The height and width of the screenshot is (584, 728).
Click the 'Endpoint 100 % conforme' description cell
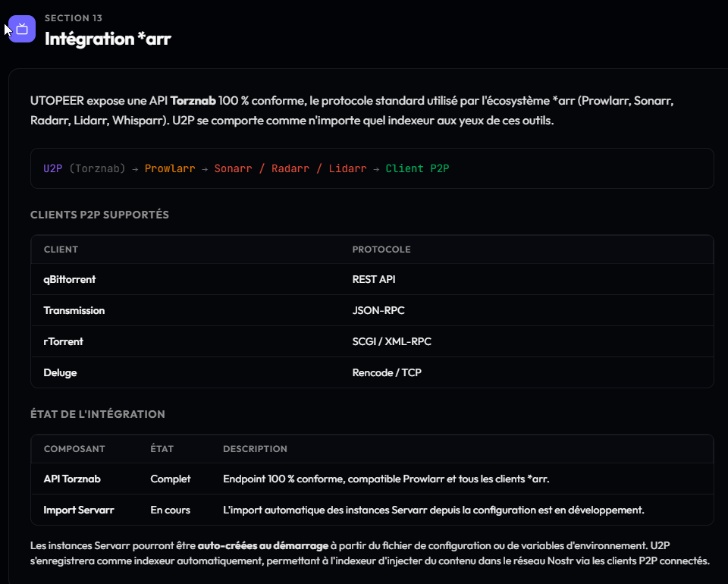coord(386,479)
